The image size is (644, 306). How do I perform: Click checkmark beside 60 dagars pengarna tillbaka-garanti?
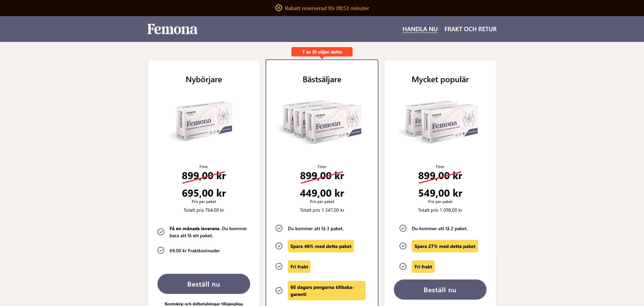pos(279,291)
